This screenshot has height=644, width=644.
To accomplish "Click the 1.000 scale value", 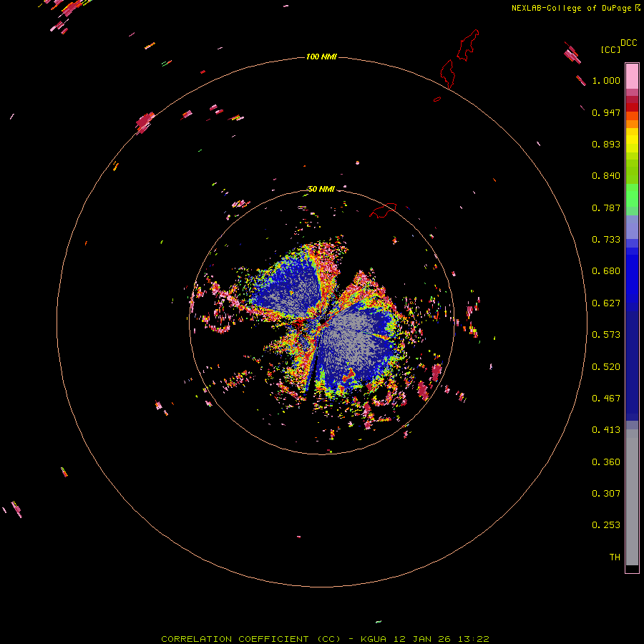I will pos(606,80).
